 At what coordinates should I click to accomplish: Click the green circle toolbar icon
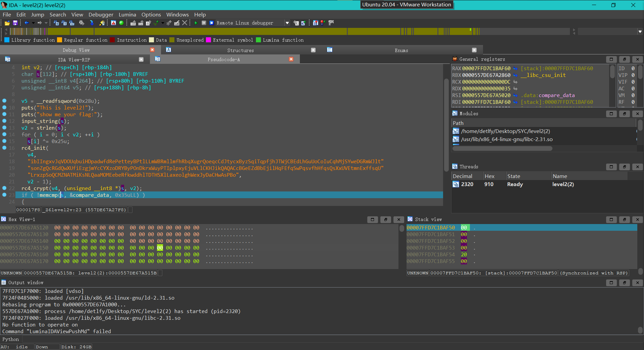tap(121, 23)
